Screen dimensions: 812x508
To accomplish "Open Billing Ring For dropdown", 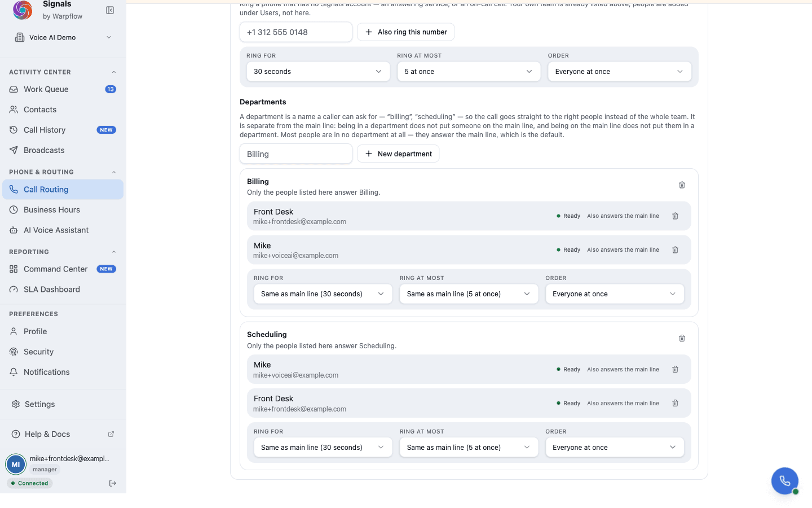I will (x=323, y=294).
